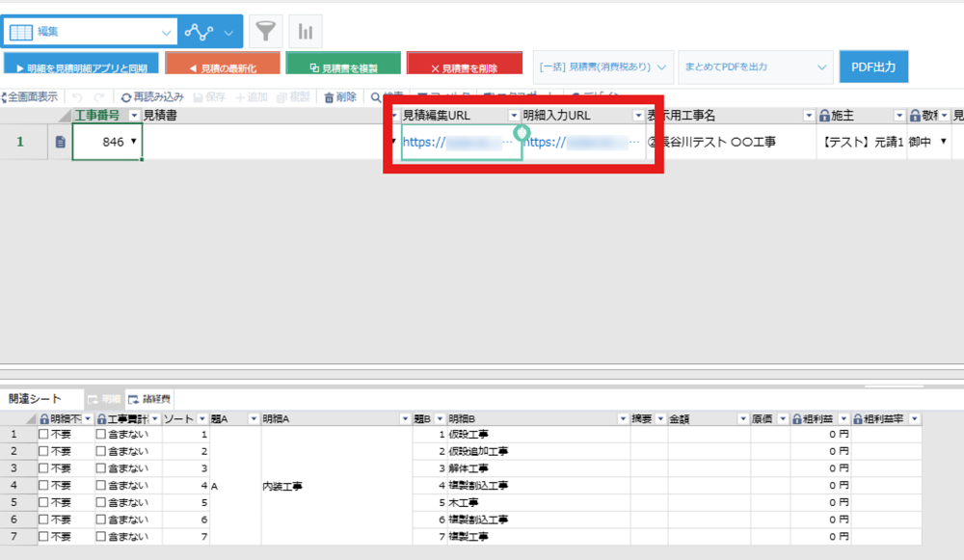This screenshot has height=560, width=964.
Task: Open the 編集 view selector dropdown
Action: [91, 32]
